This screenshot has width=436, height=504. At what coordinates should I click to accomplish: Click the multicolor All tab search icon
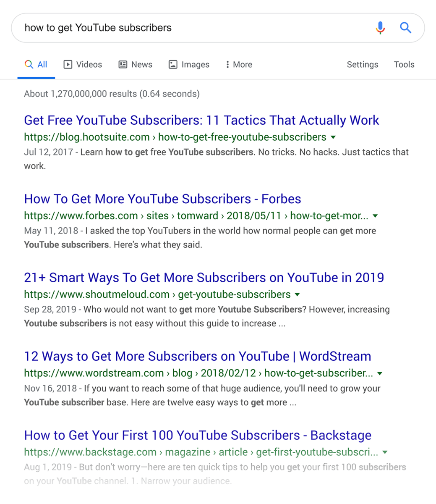pos(29,64)
